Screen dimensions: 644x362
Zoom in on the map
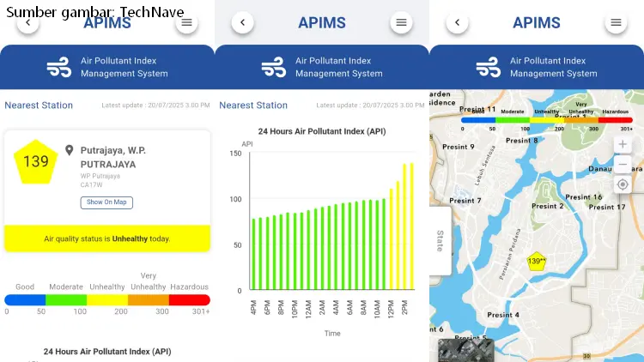pyautogui.click(x=623, y=144)
